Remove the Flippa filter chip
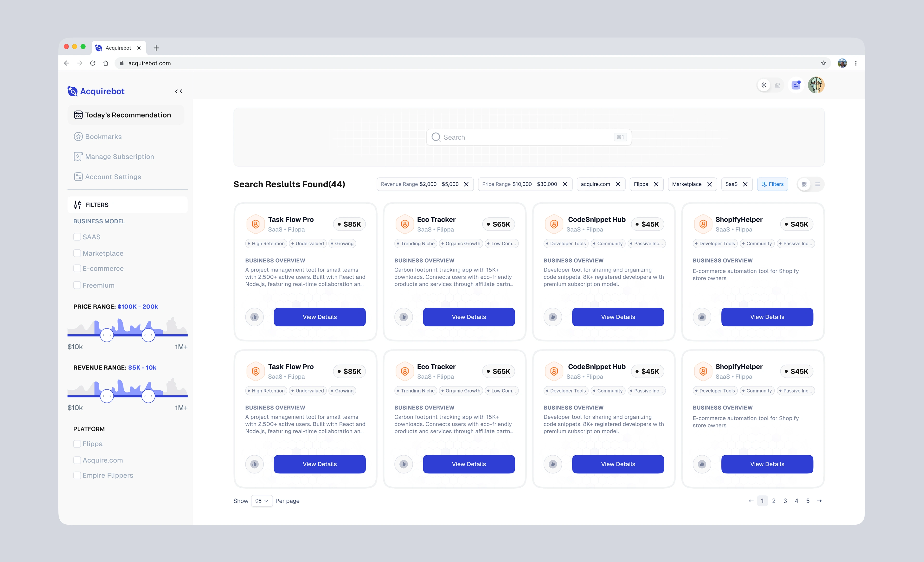The image size is (924, 562). click(x=656, y=184)
